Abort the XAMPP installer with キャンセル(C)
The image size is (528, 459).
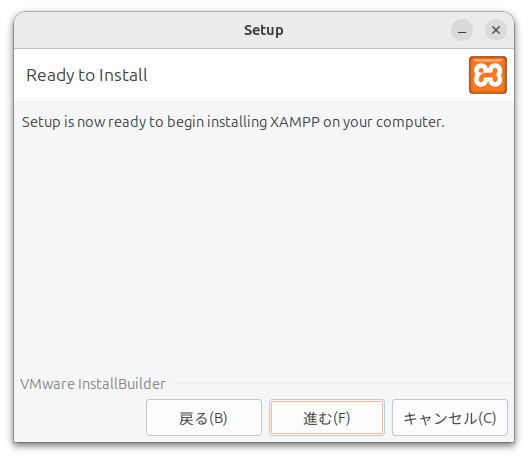(x=450, y=418)
